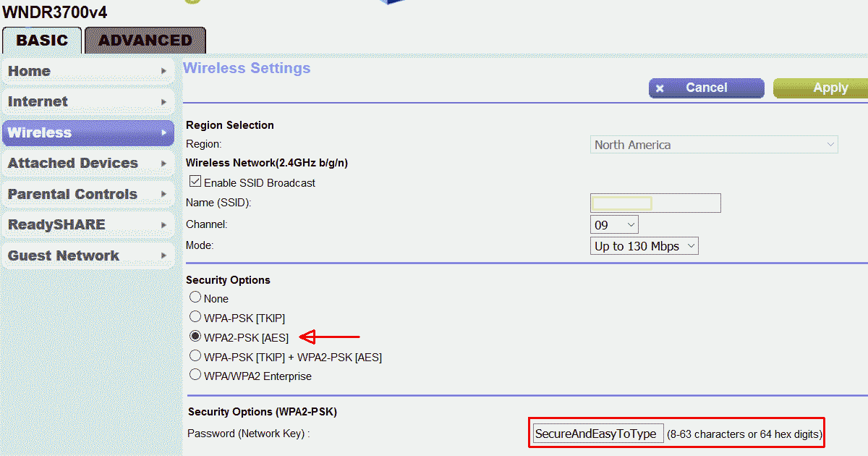Image resolution: width=868 pixels, height=456 pixels.
Task: Click the WNDR3700v4 model name
Action: [x=56, y=12]
